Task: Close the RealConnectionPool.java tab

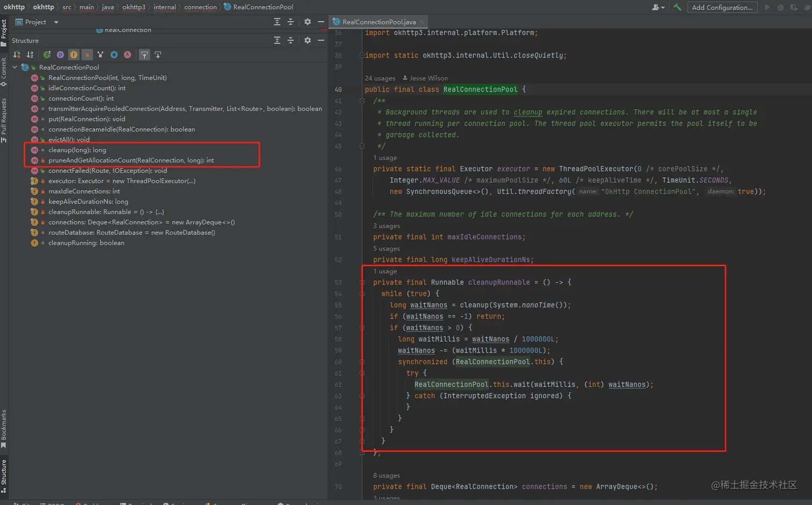Action: coord(422,22)
